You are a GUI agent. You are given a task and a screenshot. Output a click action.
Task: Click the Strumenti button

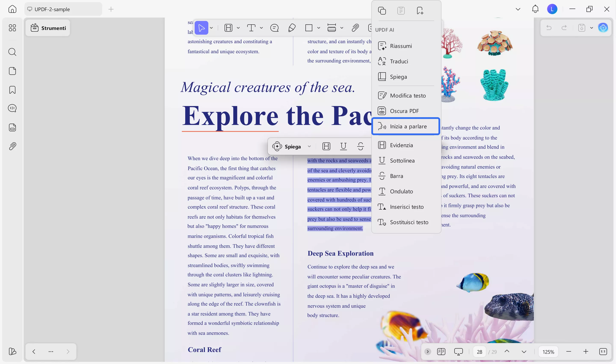click(x=48, y=28)
